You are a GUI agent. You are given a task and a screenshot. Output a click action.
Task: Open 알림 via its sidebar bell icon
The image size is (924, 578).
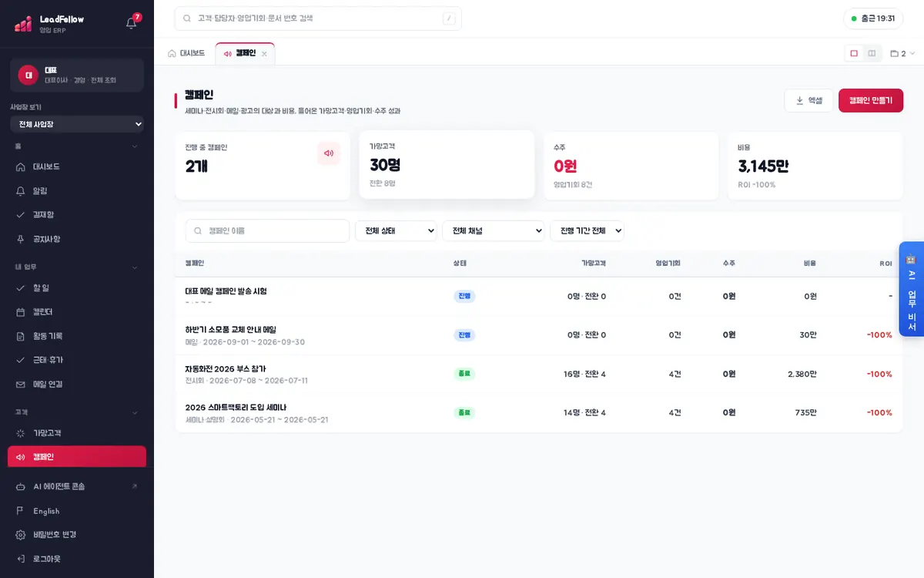(x=21, y=190)
